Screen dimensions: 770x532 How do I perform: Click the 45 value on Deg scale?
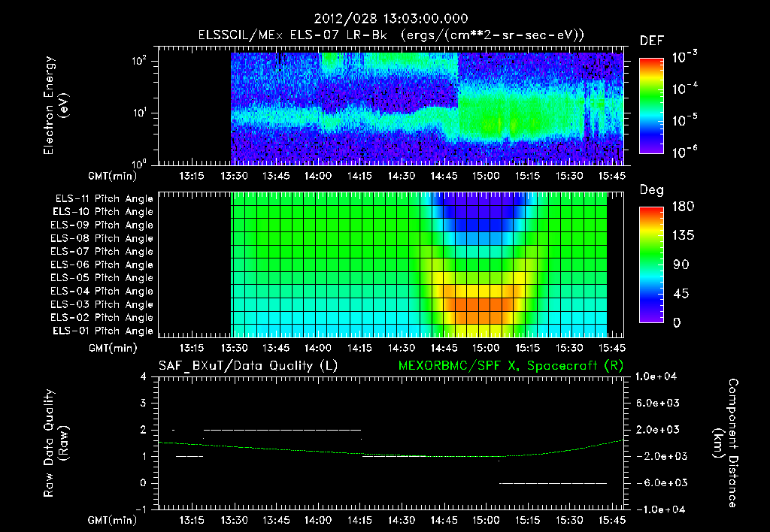click(x=681, y=294)
